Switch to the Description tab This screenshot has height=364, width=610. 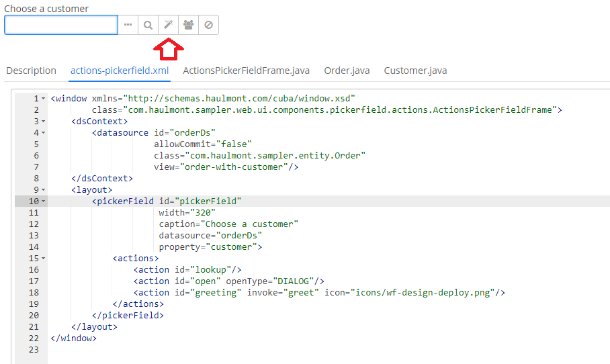click(x=31, y=71)
